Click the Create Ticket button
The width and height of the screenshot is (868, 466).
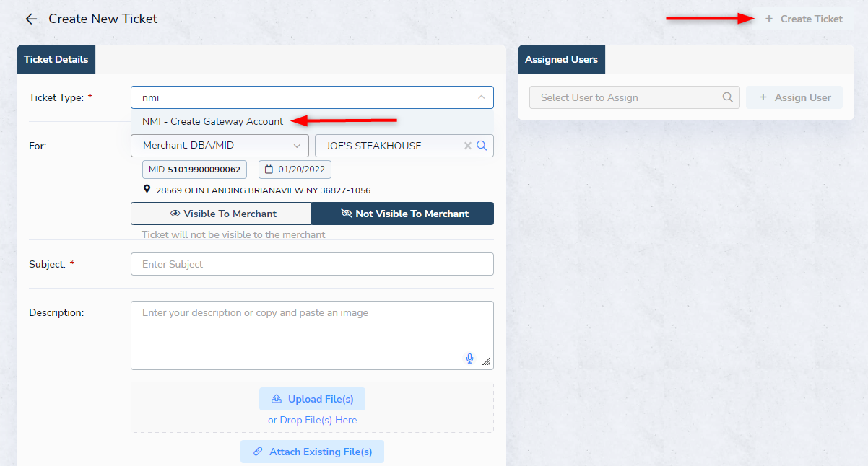(804, 19)
